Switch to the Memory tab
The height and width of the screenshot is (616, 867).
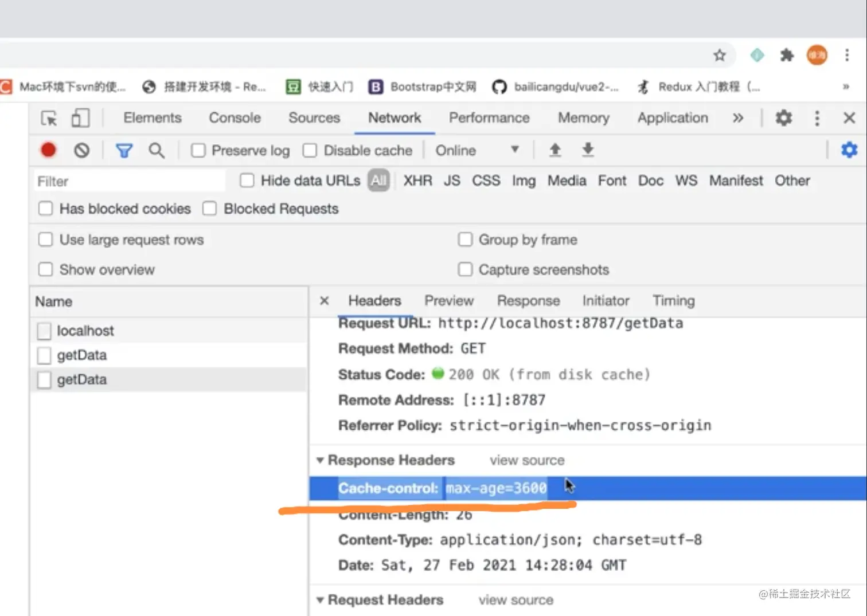click(584, 117)
